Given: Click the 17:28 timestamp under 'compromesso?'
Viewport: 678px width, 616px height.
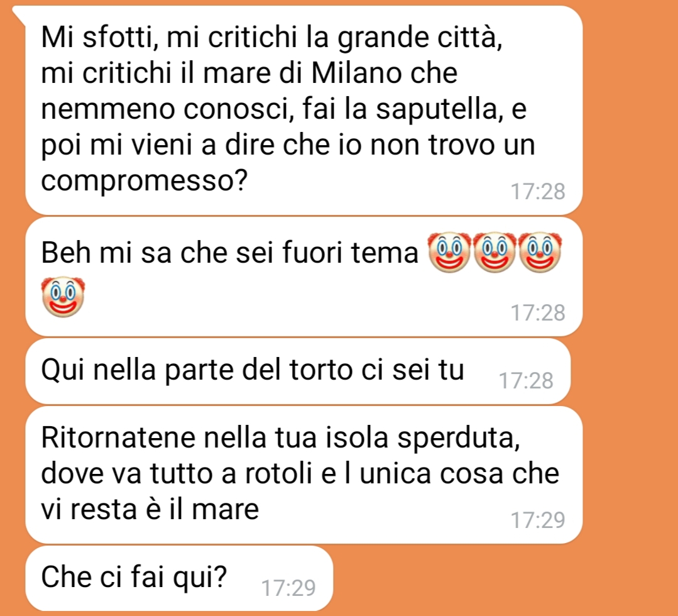Looking at the screenshot, I should point(538,192).
